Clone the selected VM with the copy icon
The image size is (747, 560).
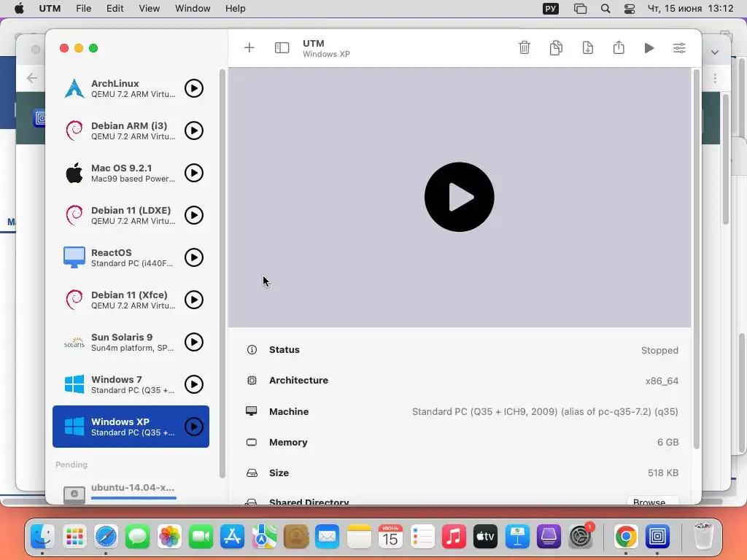[x=556, y=47]
